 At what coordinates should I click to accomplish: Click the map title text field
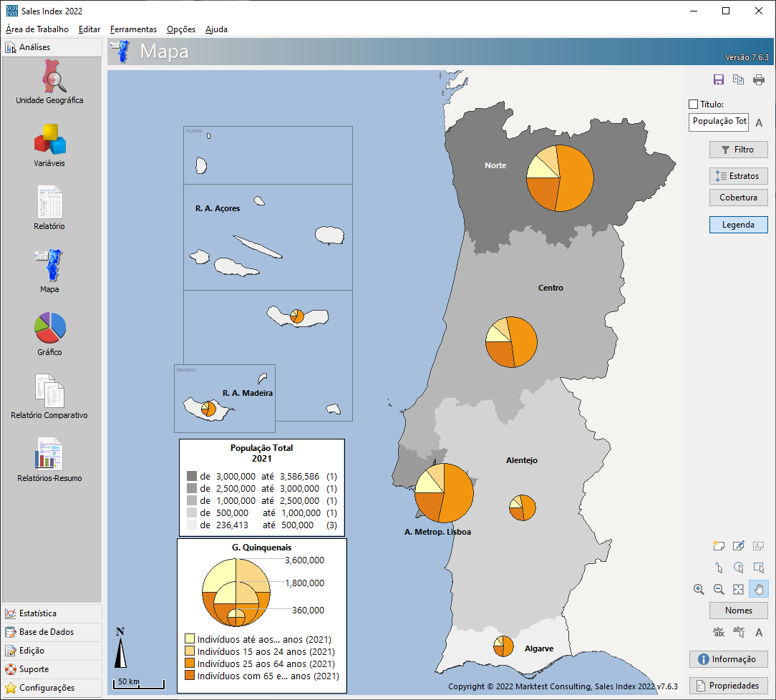(x=718, y=122)
